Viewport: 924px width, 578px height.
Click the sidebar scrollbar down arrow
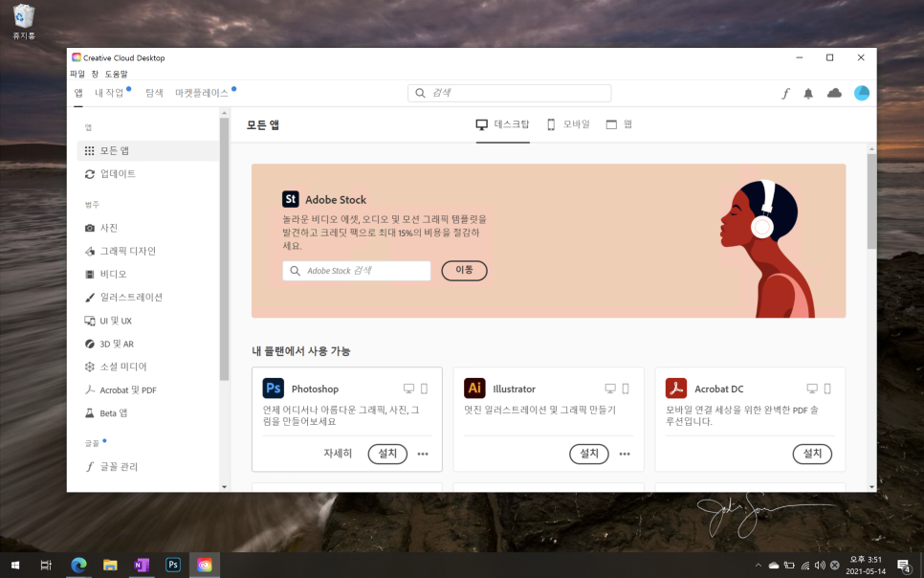[x=224, y=486]
